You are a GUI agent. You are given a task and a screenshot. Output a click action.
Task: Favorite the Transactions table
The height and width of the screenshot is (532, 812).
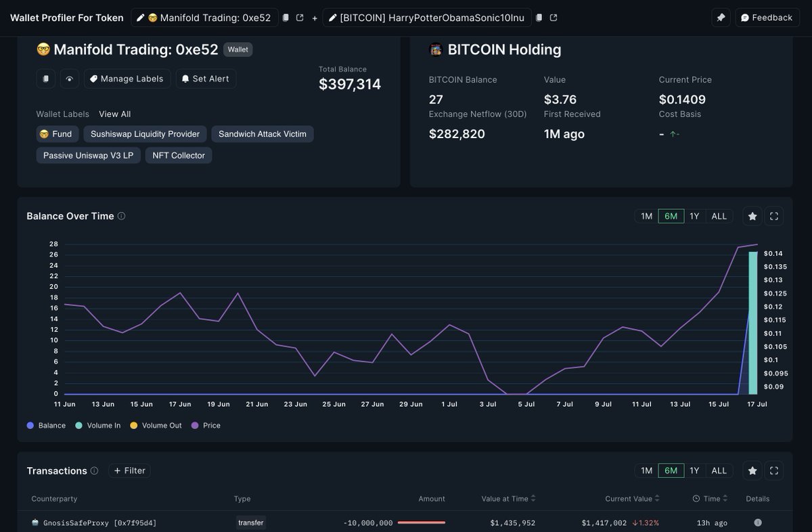pos(752,470)
